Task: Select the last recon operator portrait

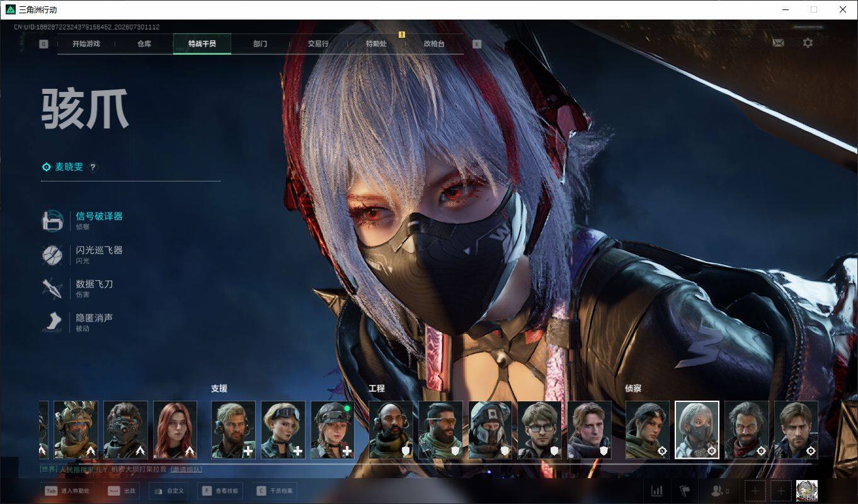Action: click(796, 430)
